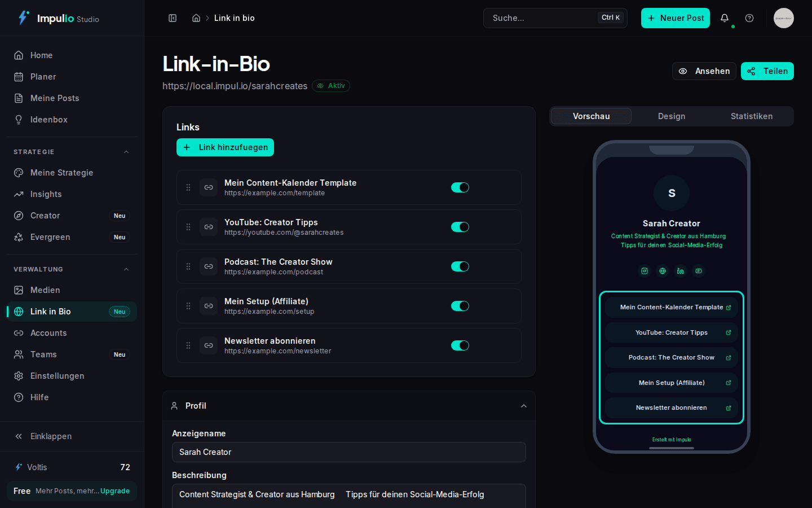This screenshot has height=508, width=812.
Task: Click the home breadcrumb icon
Action: tap(196, 18)
